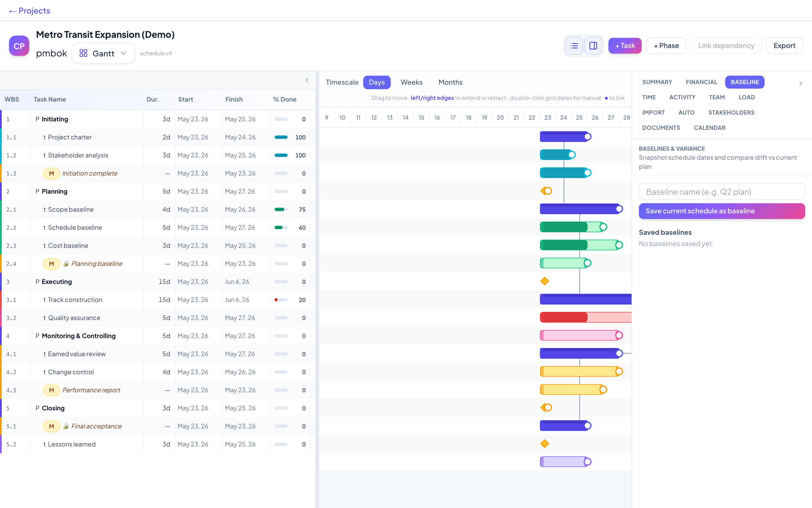Toggle the split panel view icon
The image size is (812, 508).
pos(593,46)
